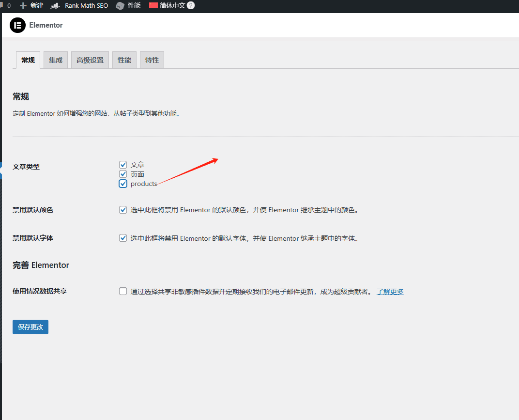Click the comments bubble icon in admin bar
Image resolution: width=519 pixels, height=420 pixels.
1,5
